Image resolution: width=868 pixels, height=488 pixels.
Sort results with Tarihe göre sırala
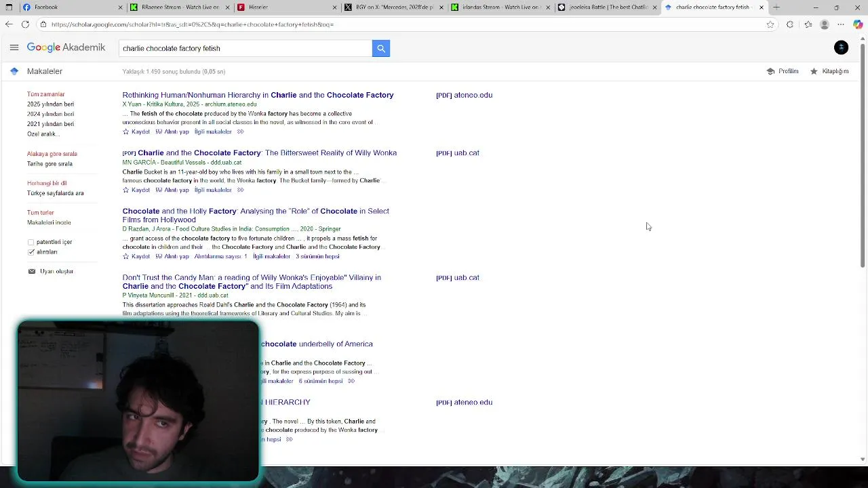(50, 163)
